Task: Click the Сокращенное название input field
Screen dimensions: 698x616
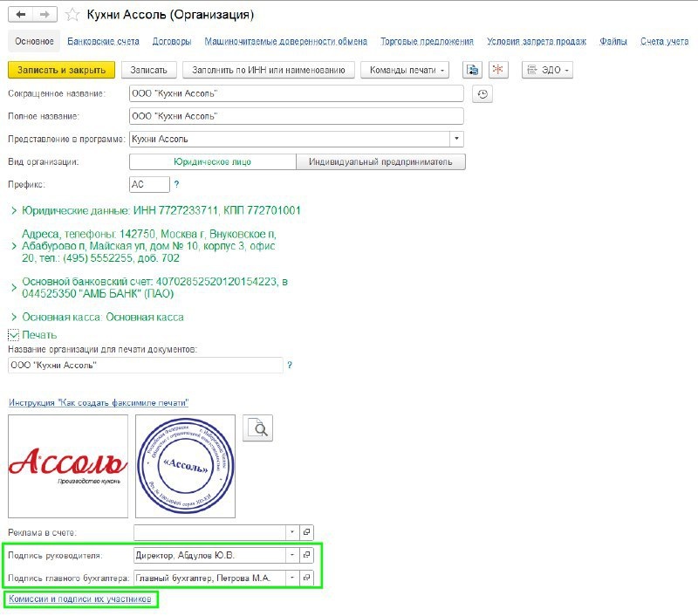Action: coord(297,93)
